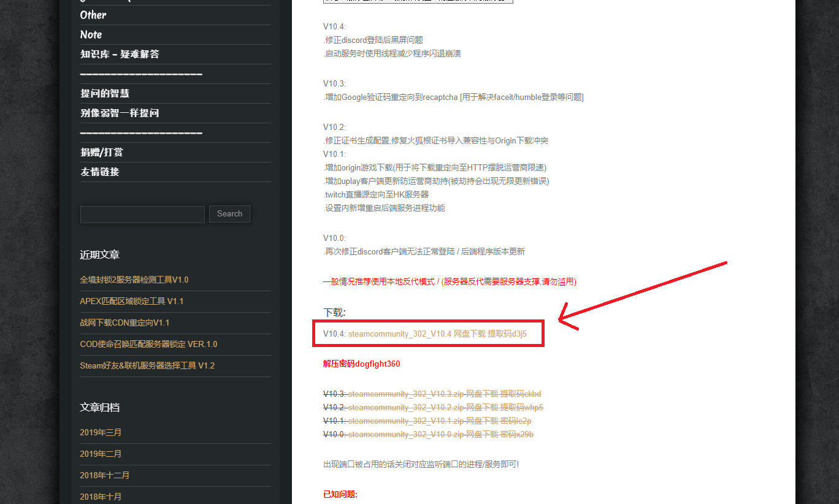Click the red 已知问题: heading
Viewport: 839px width, 504px height.
tap(340, 494)
